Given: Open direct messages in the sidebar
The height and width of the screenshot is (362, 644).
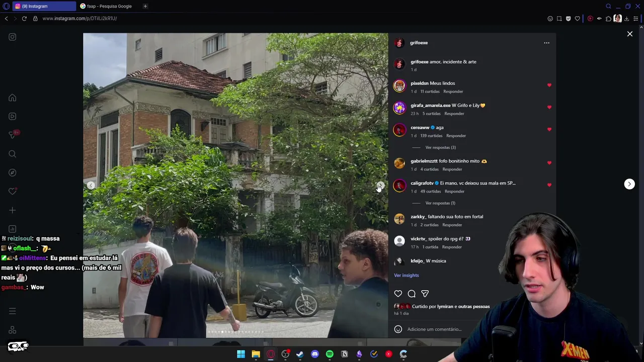Looking at the screenshot, I should pos(13,135).
